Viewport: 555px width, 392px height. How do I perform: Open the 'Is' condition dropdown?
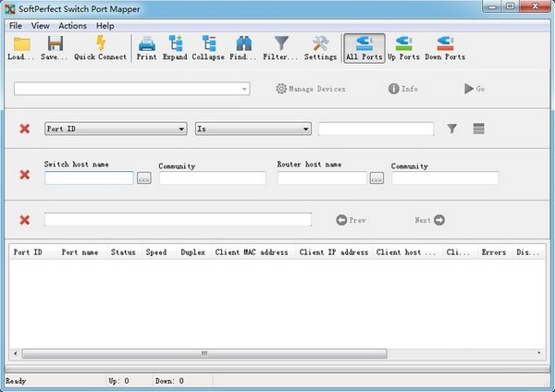[304, 129]
